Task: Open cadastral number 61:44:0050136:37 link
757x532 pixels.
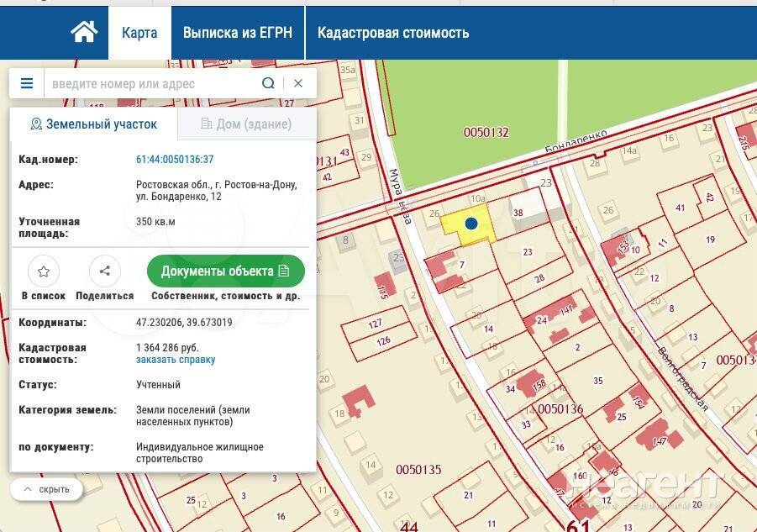Action: click(175, 159)
